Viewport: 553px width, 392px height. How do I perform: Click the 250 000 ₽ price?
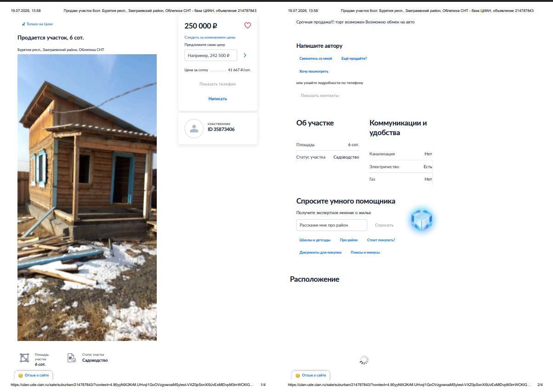200,26
